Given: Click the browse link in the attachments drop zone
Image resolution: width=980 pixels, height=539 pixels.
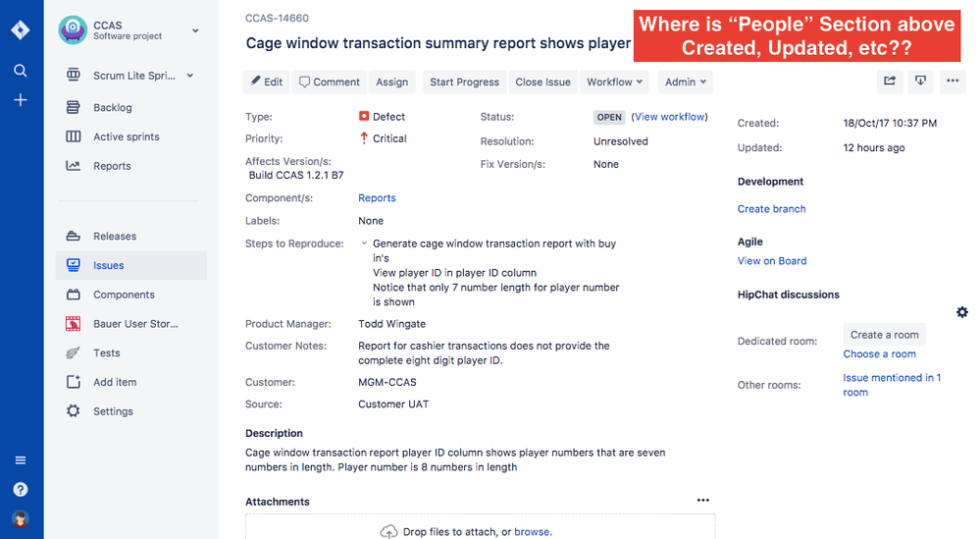Looking at the screenshot, I should (532, 532).
